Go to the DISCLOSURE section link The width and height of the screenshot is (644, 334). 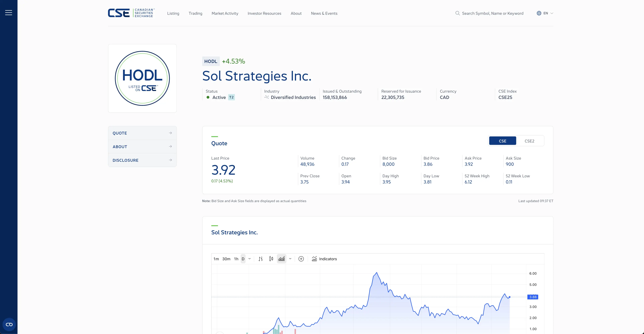click(x=142, y=160)
